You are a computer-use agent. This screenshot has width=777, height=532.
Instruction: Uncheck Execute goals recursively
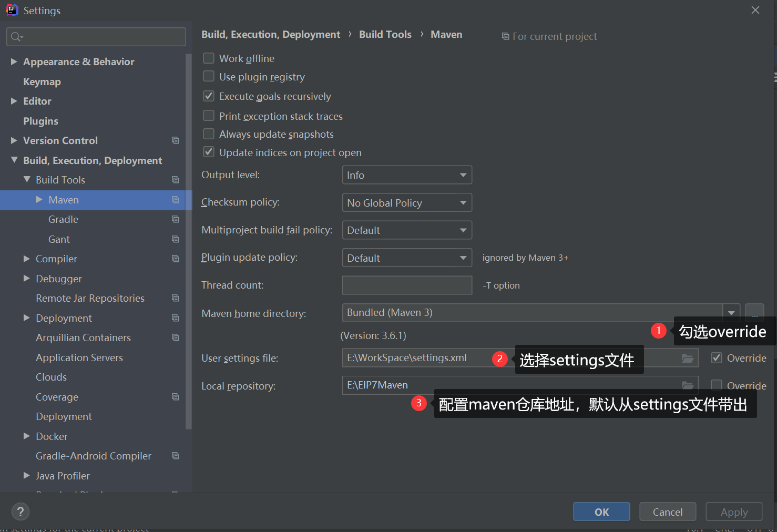tap(209, 96)
